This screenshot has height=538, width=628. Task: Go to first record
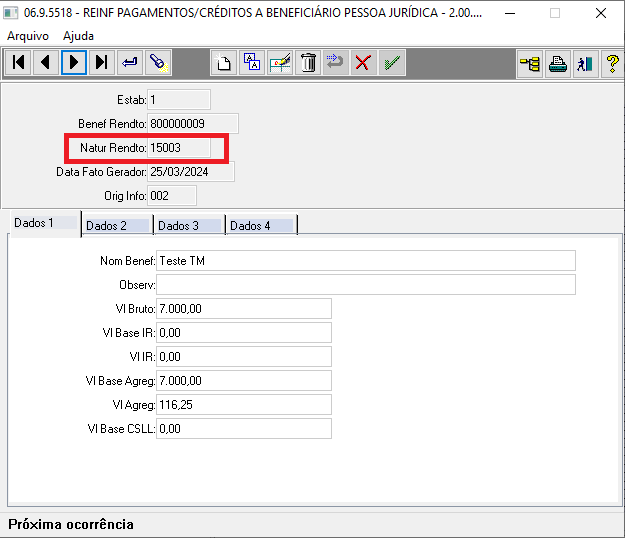[18, 62]
